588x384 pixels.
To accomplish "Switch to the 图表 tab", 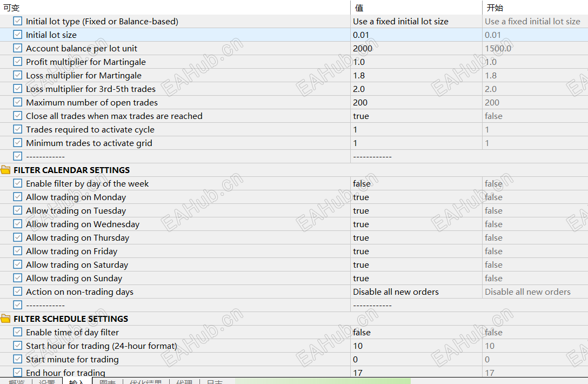I will point(108,381).
